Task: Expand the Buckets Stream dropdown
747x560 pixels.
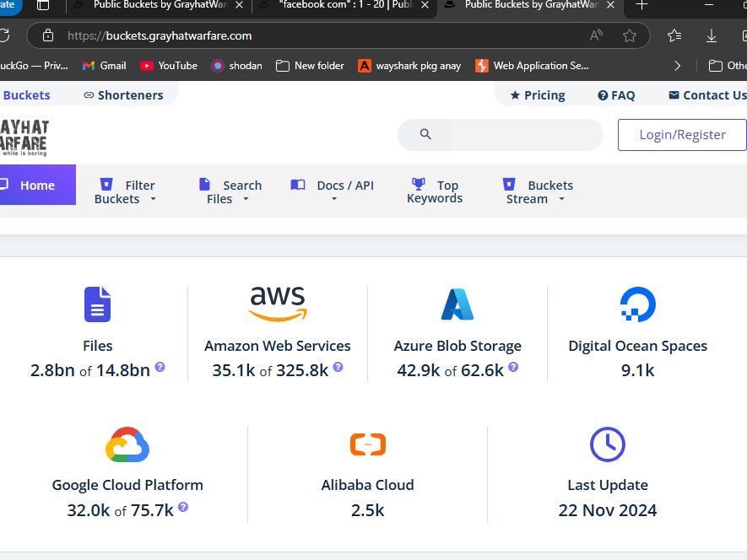Action: click(x=538, y=191)
